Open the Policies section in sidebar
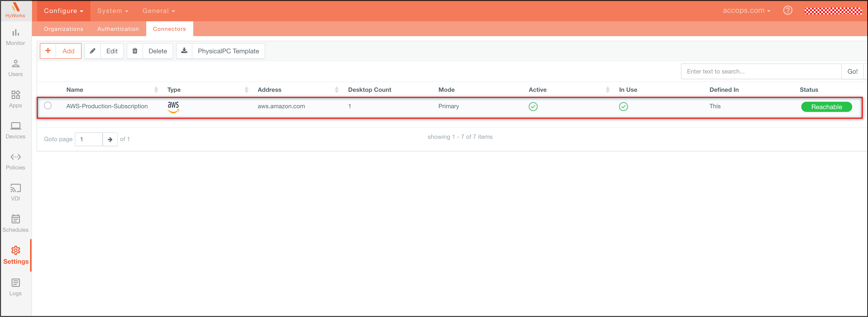This screenshot has height=317, width=868. tap(16, 161)
